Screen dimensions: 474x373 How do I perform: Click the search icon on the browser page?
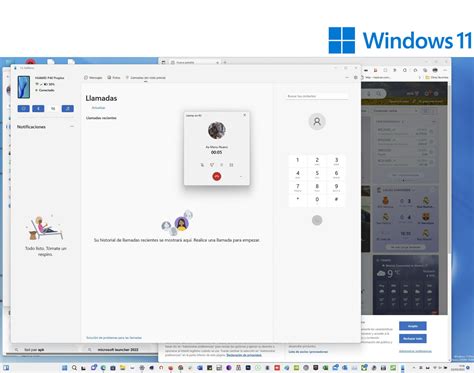coord(379,94)
